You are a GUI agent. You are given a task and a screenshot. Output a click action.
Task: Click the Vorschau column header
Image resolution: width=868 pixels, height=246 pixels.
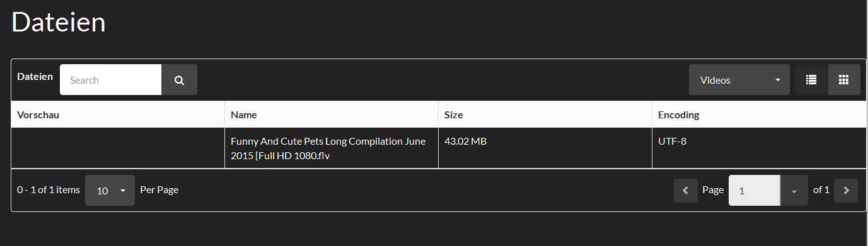(38, 115)
